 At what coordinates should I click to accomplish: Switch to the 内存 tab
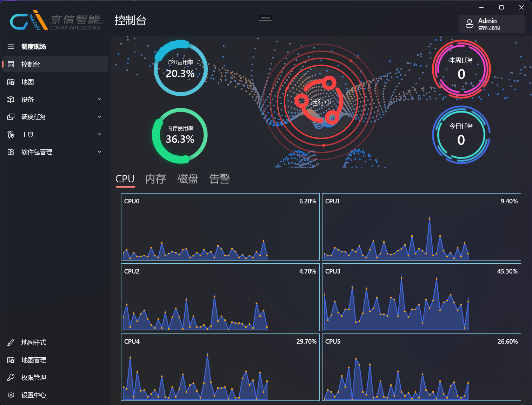click(x=155, y=179)
